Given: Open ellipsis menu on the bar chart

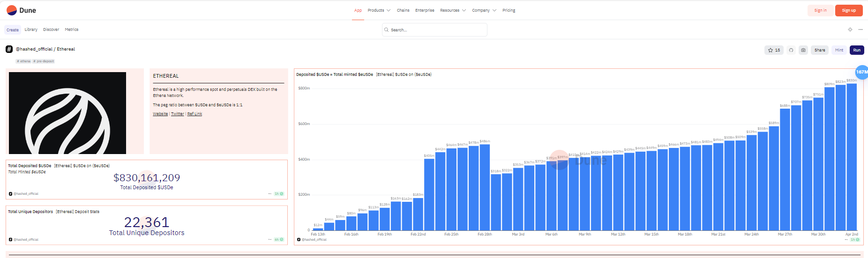Looking at the screenshot, I should tap(846, 239).
